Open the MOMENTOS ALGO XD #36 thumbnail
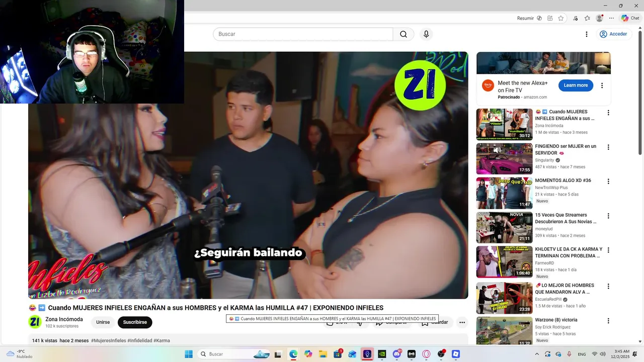Image resolution: width=644 pixels, height=362 pixels. point(504,193)
